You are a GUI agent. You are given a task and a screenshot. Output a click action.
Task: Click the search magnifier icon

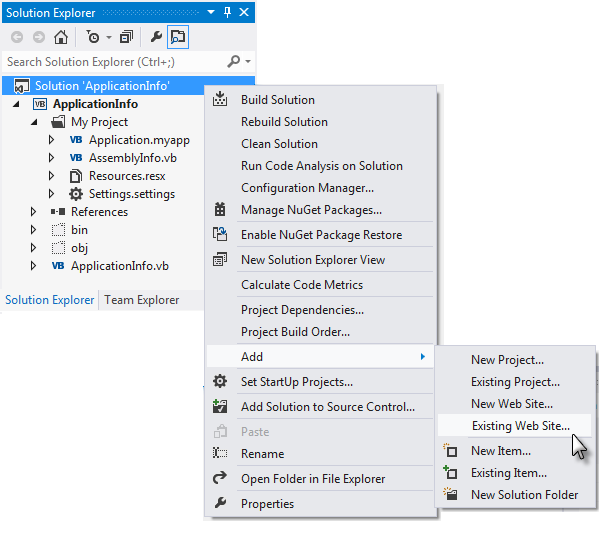tap(233, 61)
